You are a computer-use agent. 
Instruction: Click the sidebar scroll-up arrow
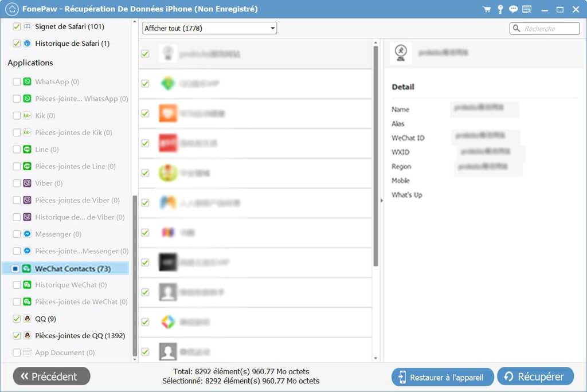click(135, 22)
